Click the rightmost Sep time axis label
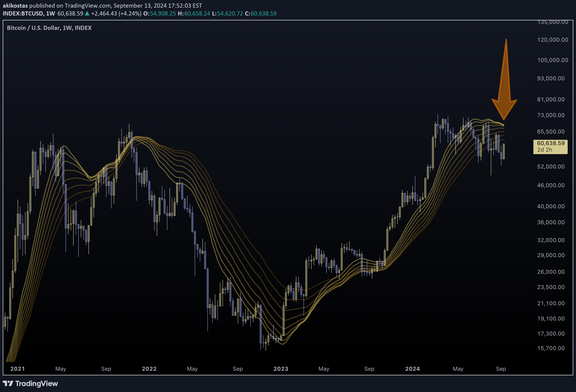 [501, 369]
